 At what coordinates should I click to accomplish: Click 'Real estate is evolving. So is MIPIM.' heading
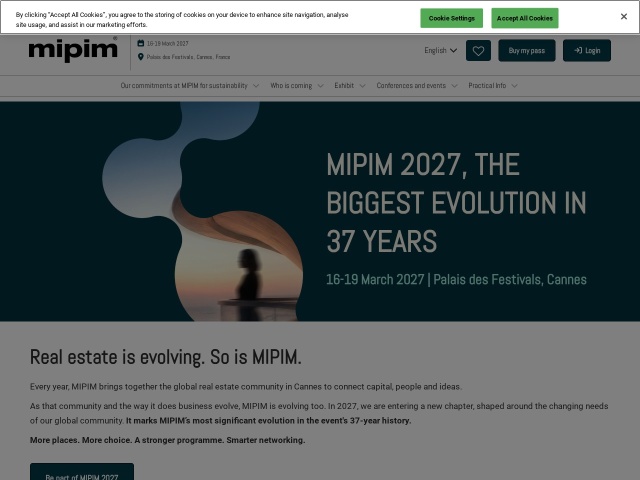[x=166, y=357]
